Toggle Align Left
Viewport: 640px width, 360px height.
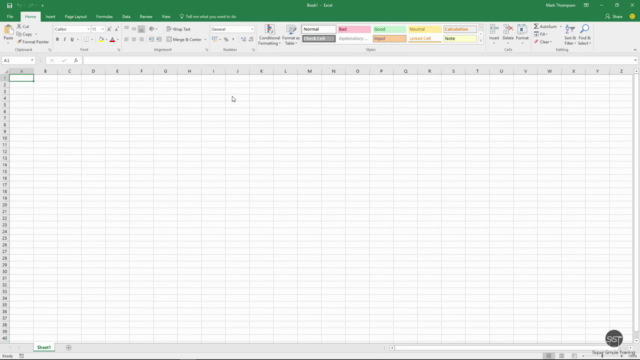point(127,40)
